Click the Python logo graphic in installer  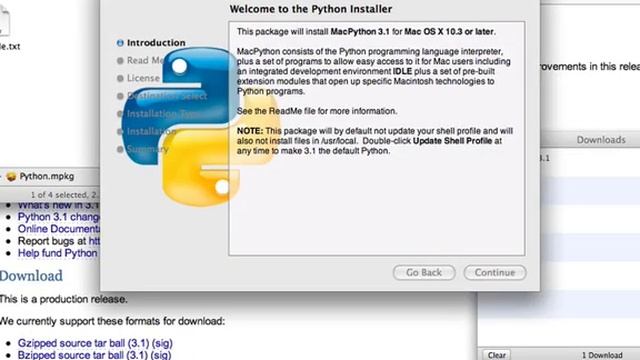(x=200, y=127)
